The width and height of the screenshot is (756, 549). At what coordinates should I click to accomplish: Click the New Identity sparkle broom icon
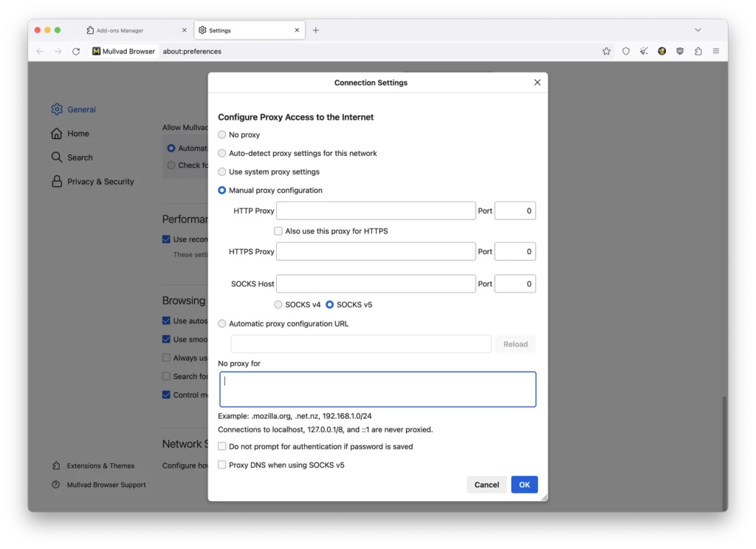pos(644,51)
